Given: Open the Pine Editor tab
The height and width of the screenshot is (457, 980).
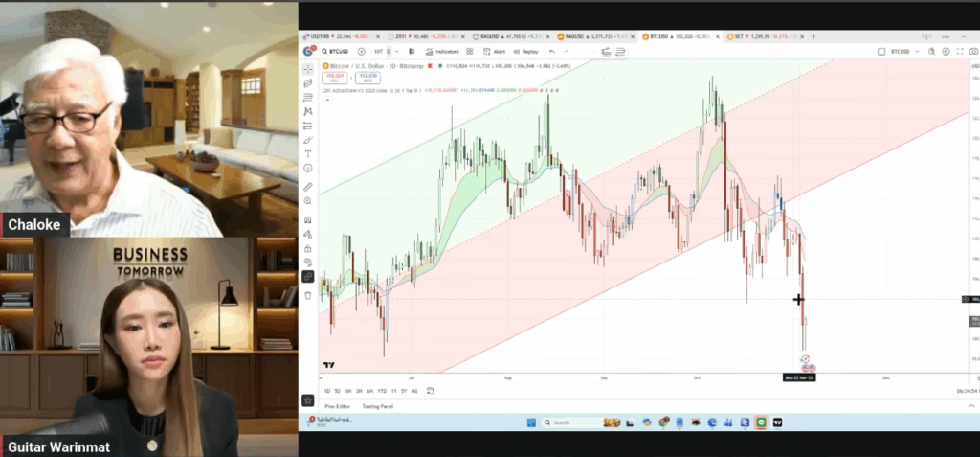Looking at the screenshot, I should pos(337,406).
